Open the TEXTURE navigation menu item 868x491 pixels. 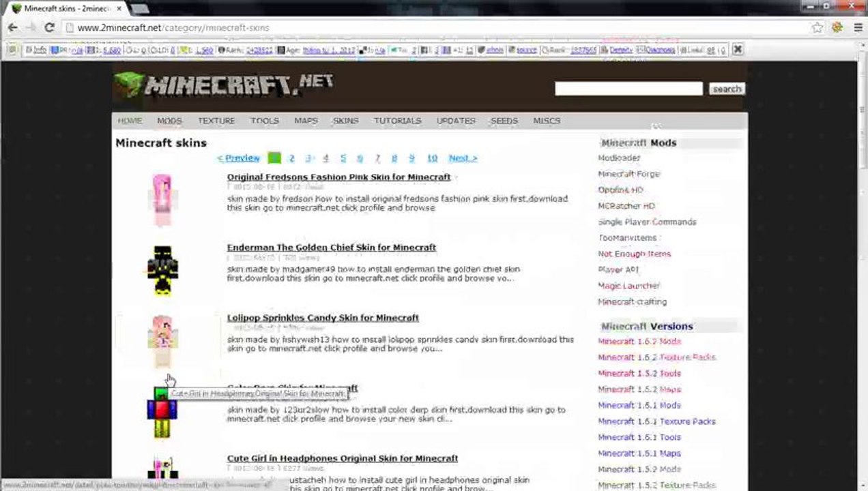coord(216,121)
